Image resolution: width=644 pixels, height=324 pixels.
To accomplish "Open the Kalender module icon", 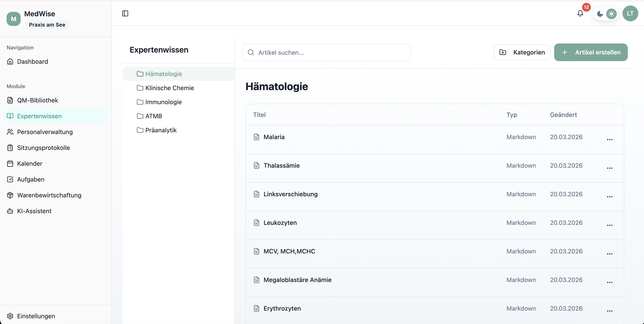I will (x=10, y=163).
